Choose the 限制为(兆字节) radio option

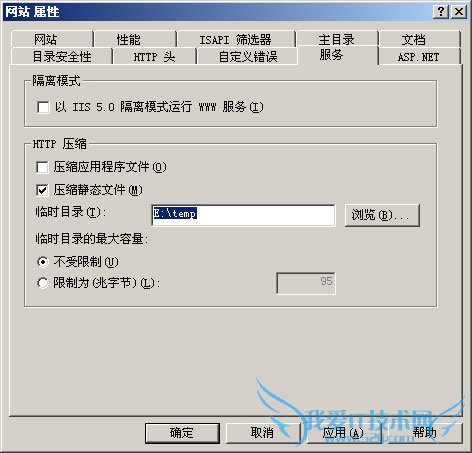(x=43, y=283)
